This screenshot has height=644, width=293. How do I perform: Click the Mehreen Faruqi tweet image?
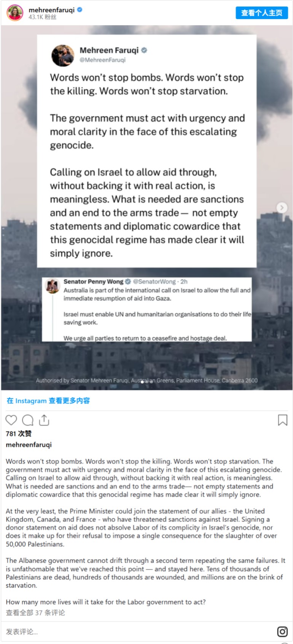pos(146,151)
